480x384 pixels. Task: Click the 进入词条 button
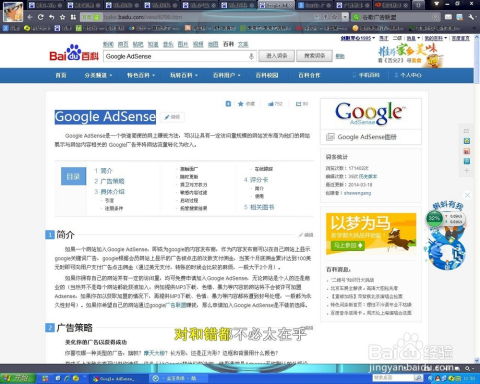276,56
